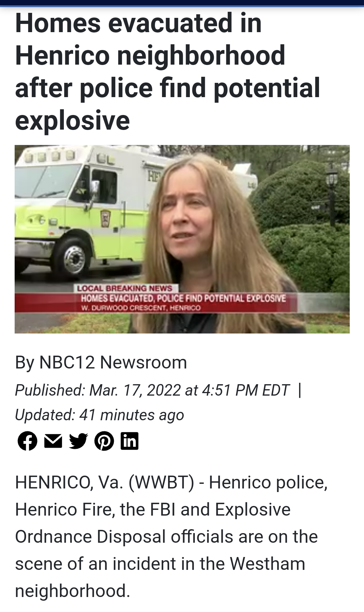Viewport: 364px width, 612px height.
Task: Tap the W. Durwood Crescent location caption
Action: coord(141,308)
